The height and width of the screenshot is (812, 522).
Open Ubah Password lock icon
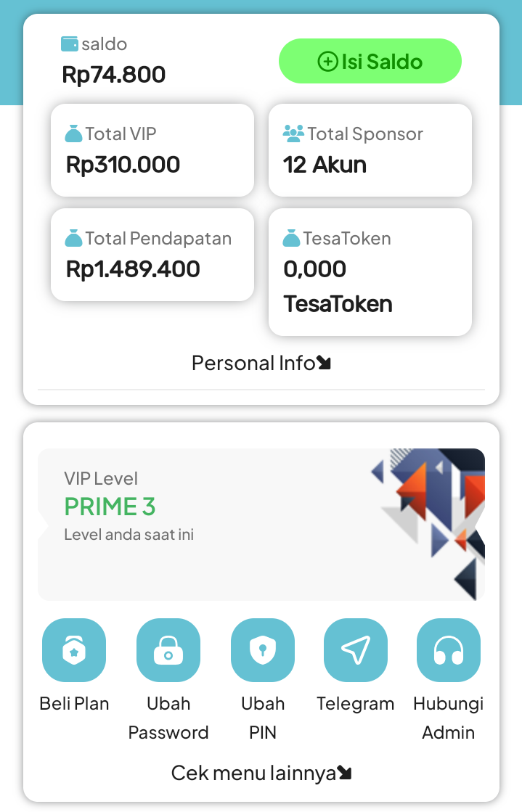coord(168,650)
